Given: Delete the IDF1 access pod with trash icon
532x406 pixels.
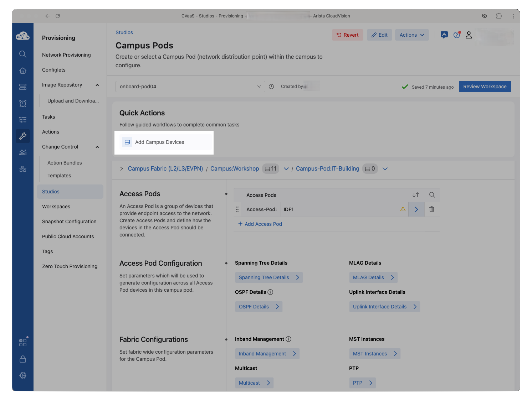Looking at the screenshot, I should coord(431,209).
